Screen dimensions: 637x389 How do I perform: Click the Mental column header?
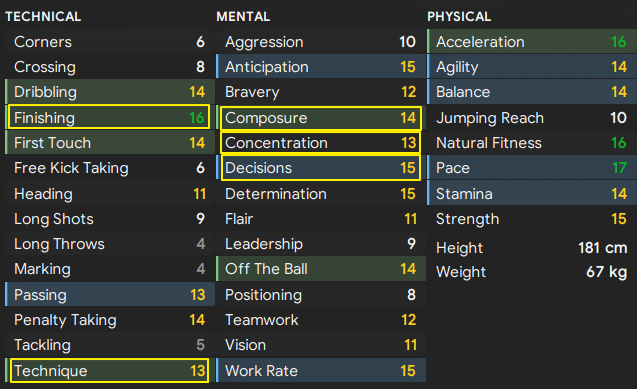(x=243, y=17)
